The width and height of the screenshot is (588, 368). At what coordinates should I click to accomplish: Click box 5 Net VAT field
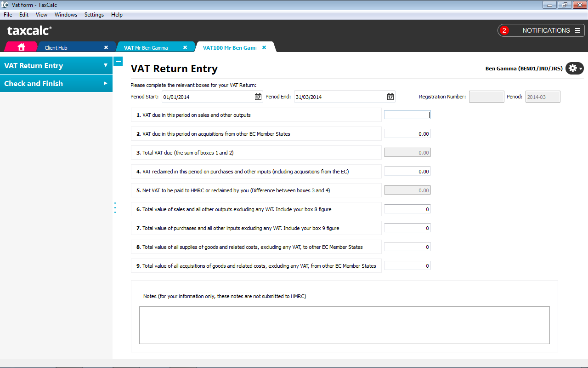click(x=407, y=190)
